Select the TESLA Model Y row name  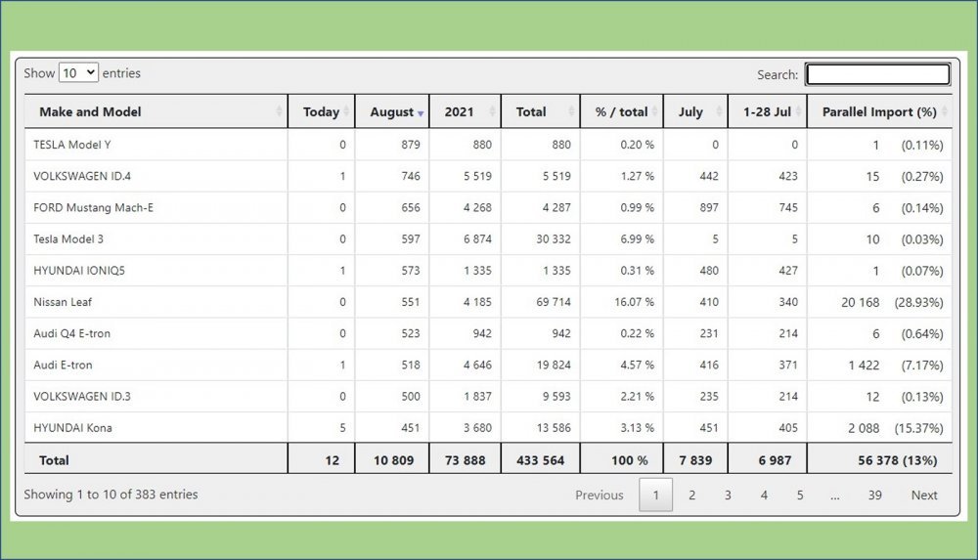[x=71, y=145]
